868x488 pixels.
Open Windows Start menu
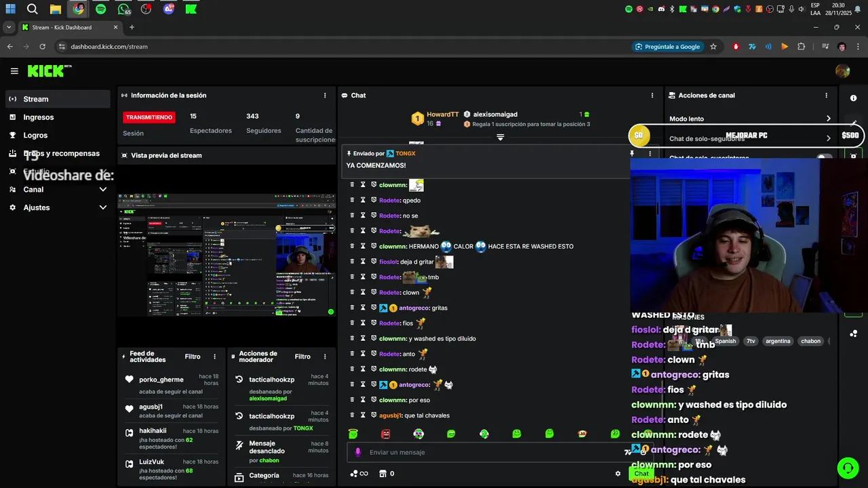(x=11, y=9)
